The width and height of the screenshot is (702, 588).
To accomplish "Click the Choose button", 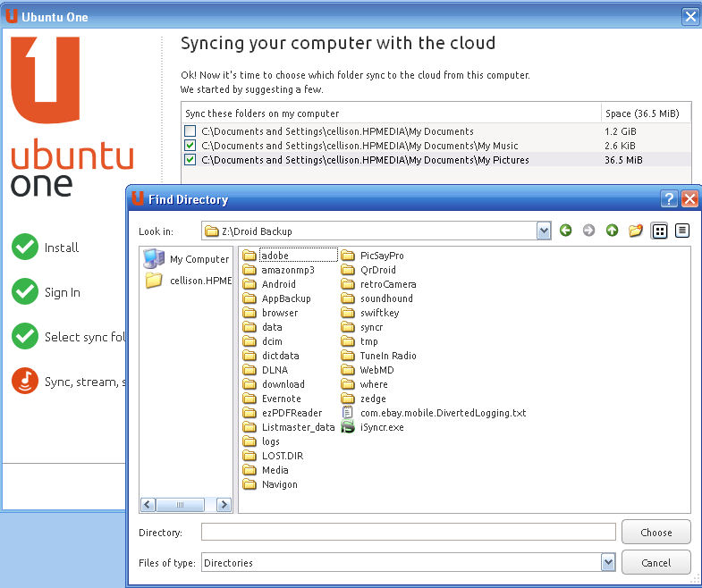I will click(655, 532).
